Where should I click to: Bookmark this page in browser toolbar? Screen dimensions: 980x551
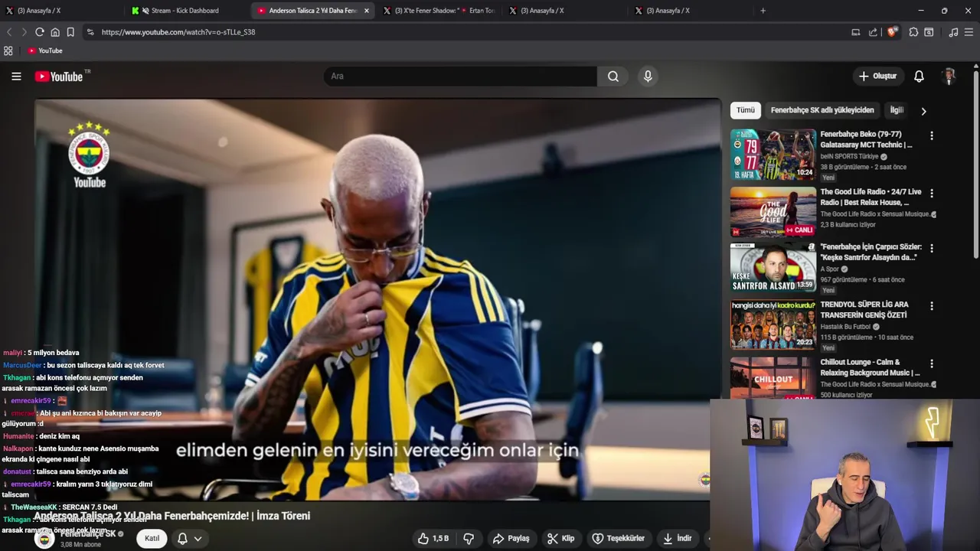70,32
